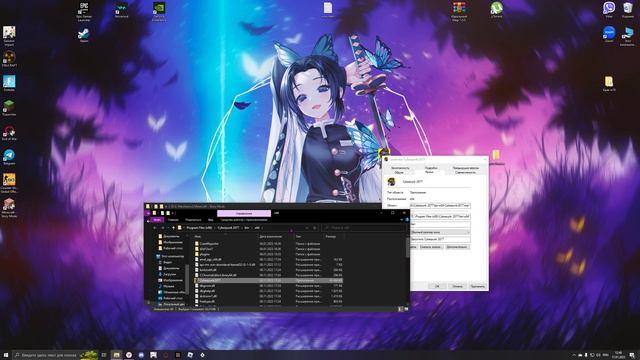The image size is (640, 360).
Task: Click Program Files (x86) in address breadcrumb
Action: 199,228
